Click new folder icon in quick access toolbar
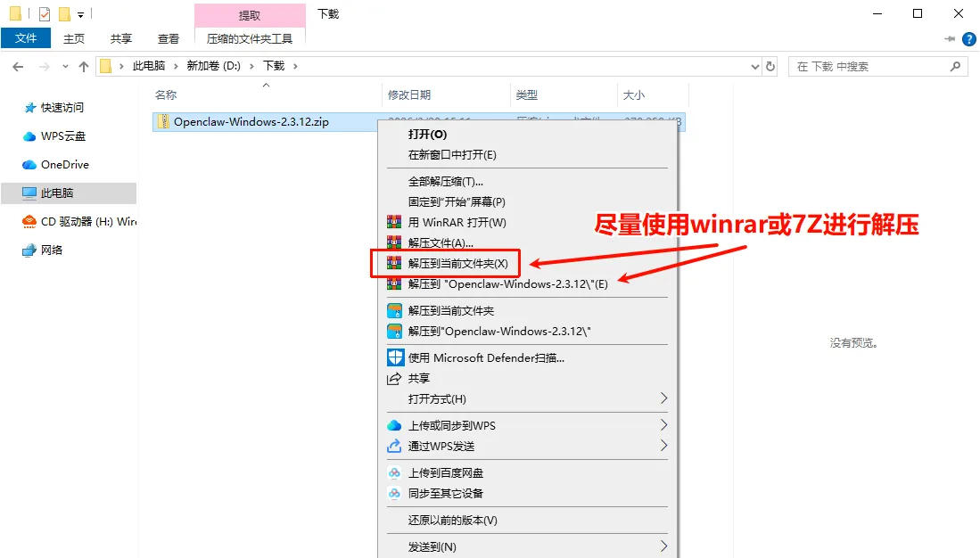The width and height of the screenshot is (980, 558). click(x=64, y=13)
